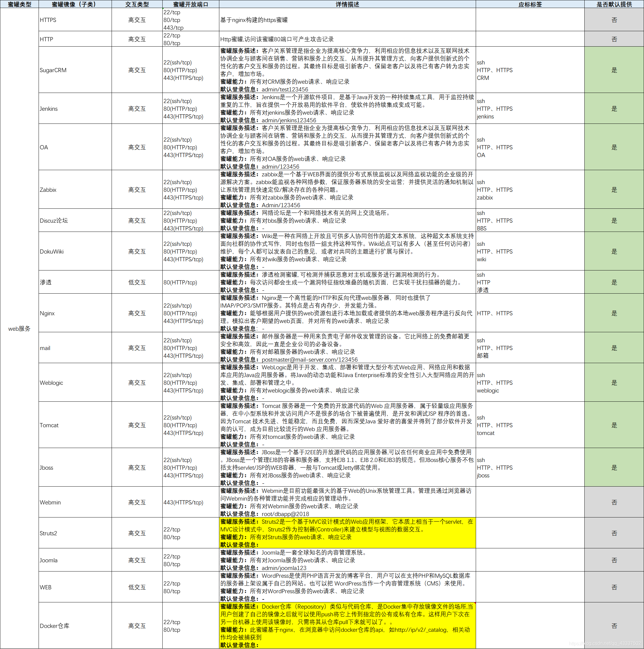
Task: Select the Jenkins cell
Action: (75, 108)
